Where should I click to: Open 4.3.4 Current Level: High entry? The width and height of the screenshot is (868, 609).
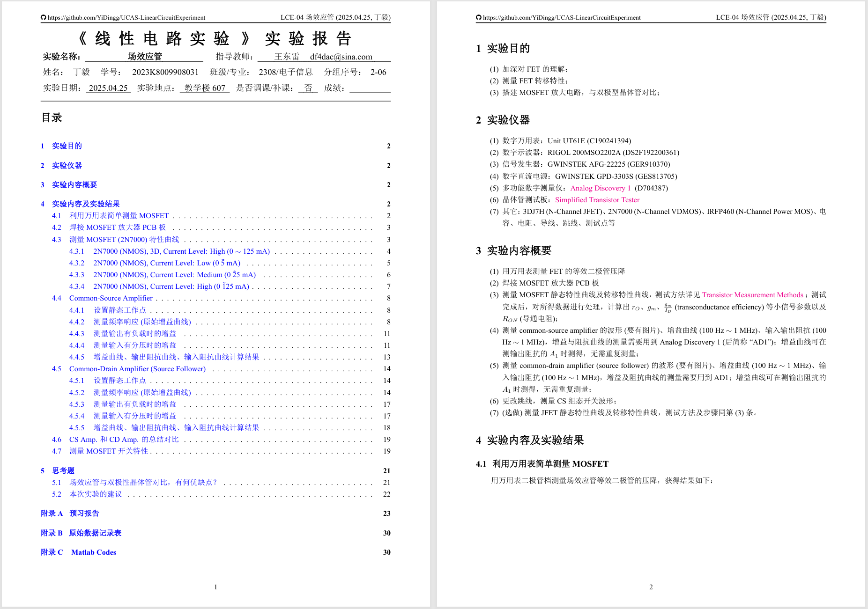coord(159,286)
